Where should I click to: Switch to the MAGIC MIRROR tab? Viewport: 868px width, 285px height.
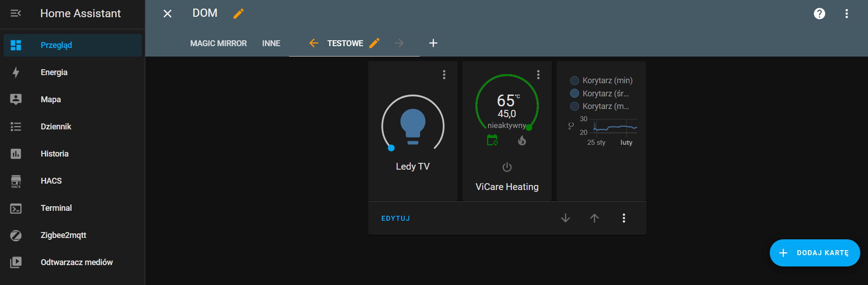click(218, 43)
